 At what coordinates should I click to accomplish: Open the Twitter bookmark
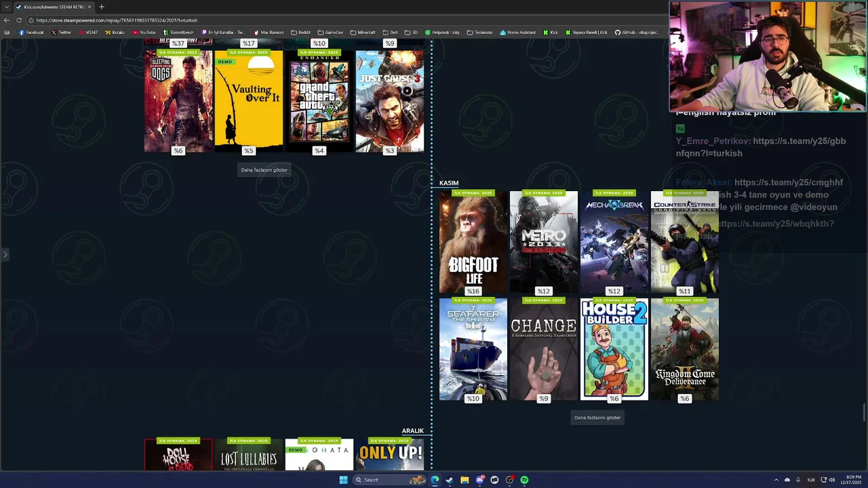tap(61, 33)
